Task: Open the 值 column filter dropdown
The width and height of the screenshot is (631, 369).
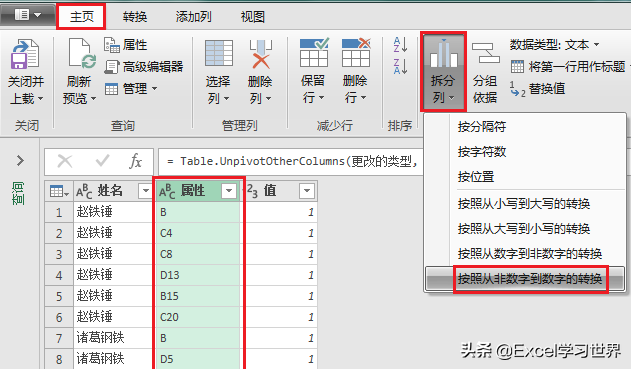Action: (307, 190)
